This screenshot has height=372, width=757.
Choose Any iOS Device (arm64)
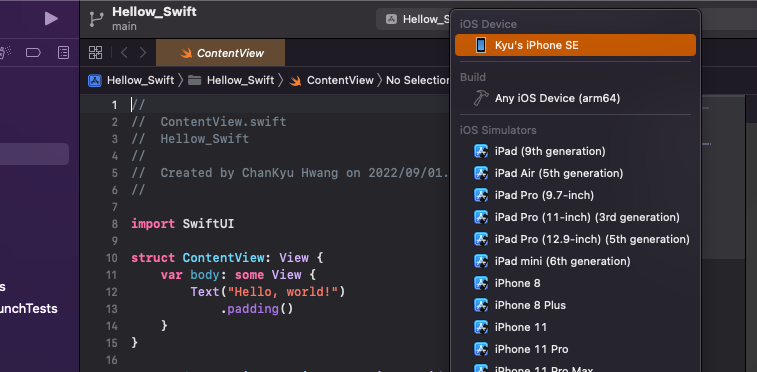click(575, 98)
